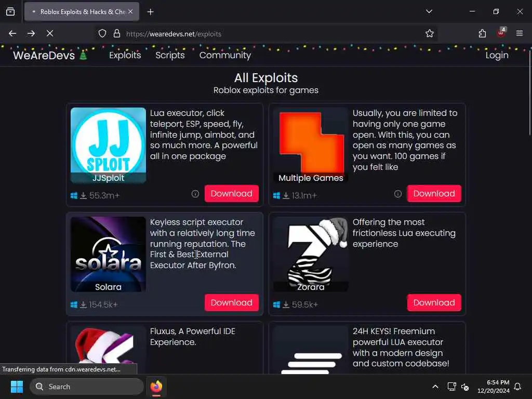Open the Zorara logo thumbnail
This screenshot has height=399, width=532.
click(311, 255)
